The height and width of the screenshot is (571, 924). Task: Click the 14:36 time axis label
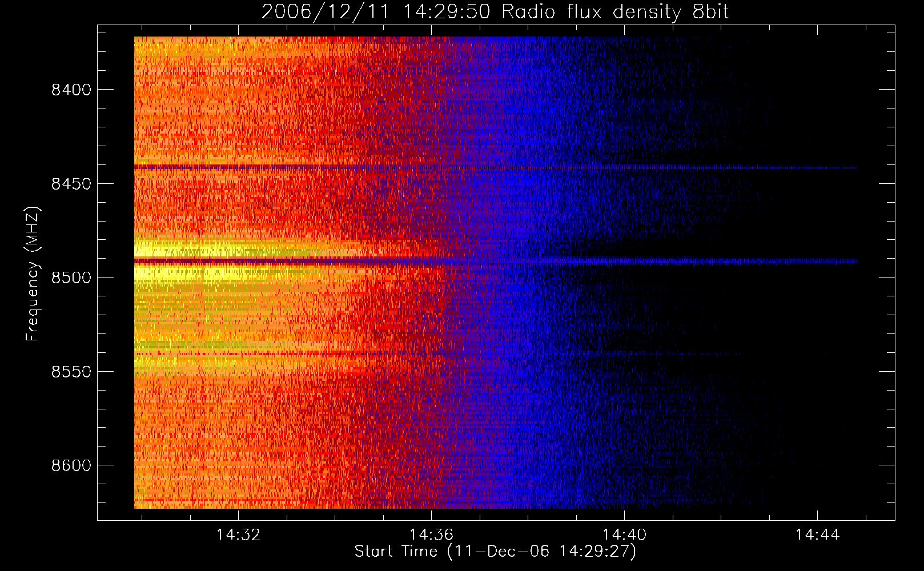tap(431, 534)
